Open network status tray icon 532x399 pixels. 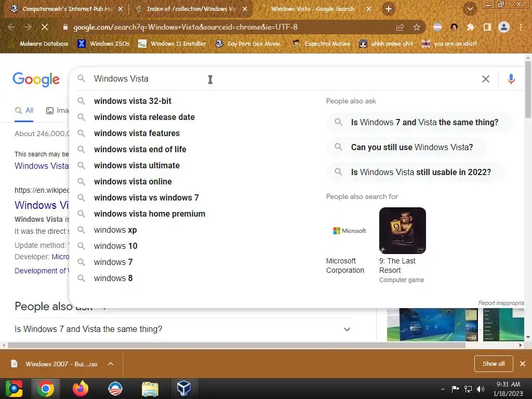[468, 389]
